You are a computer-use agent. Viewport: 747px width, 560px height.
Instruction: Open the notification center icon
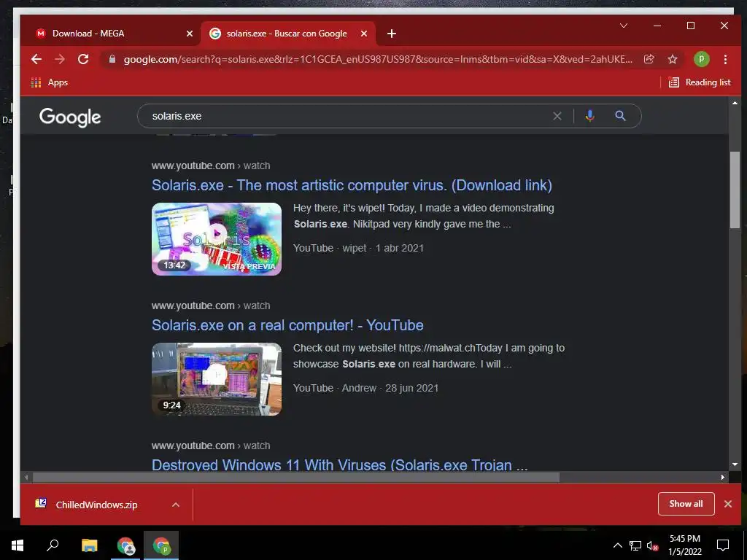(723, 545)
